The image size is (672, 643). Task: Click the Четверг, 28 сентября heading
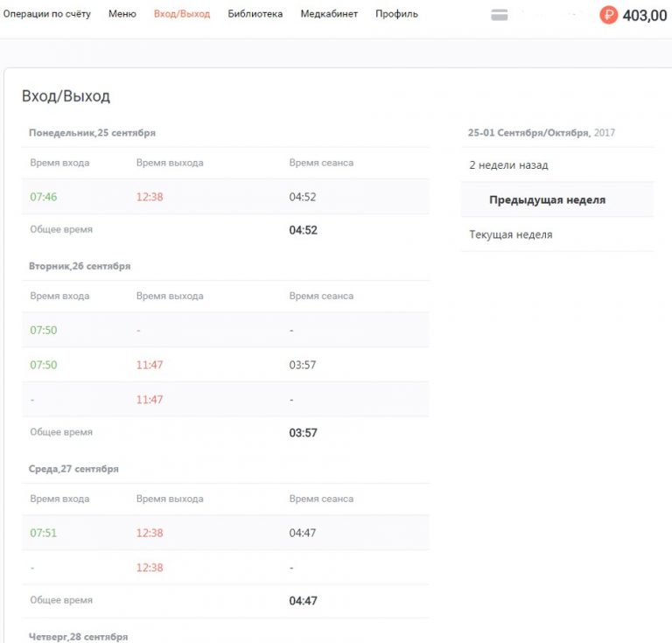coord(78,637)
